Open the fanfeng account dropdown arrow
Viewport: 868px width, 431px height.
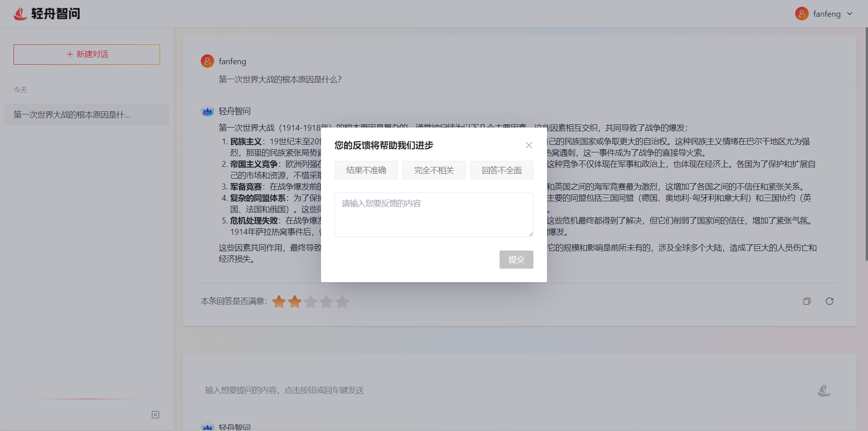[850, 14]
